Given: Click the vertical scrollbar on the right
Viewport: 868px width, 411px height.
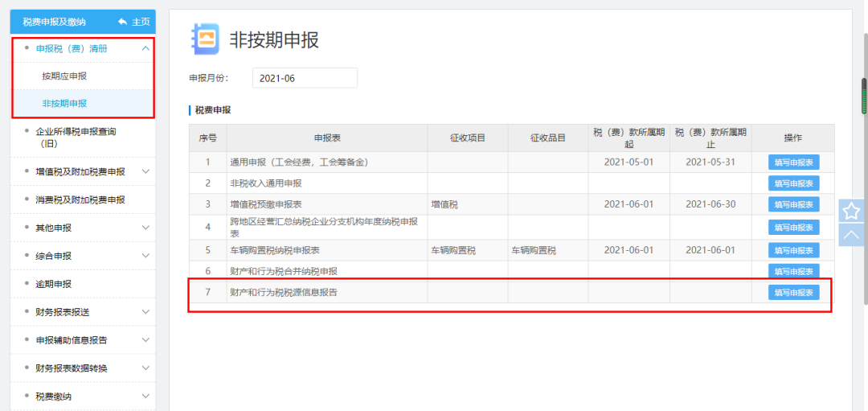Looking at the screenshot, I should (864, 97).
